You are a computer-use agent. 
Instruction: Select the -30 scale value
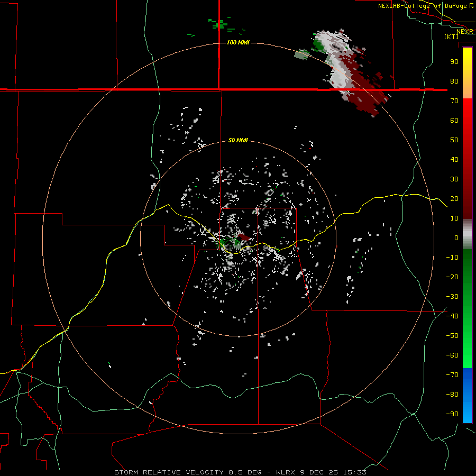coord(452,297)
